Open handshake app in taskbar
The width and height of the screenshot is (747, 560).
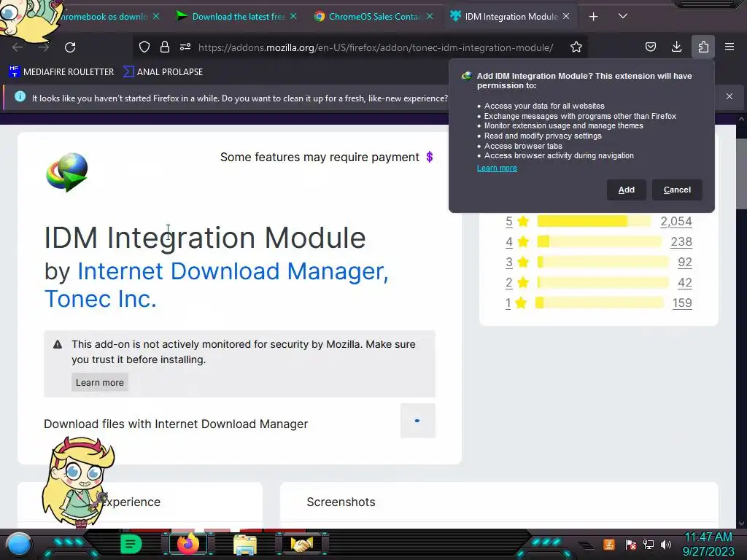click(302, 544)
